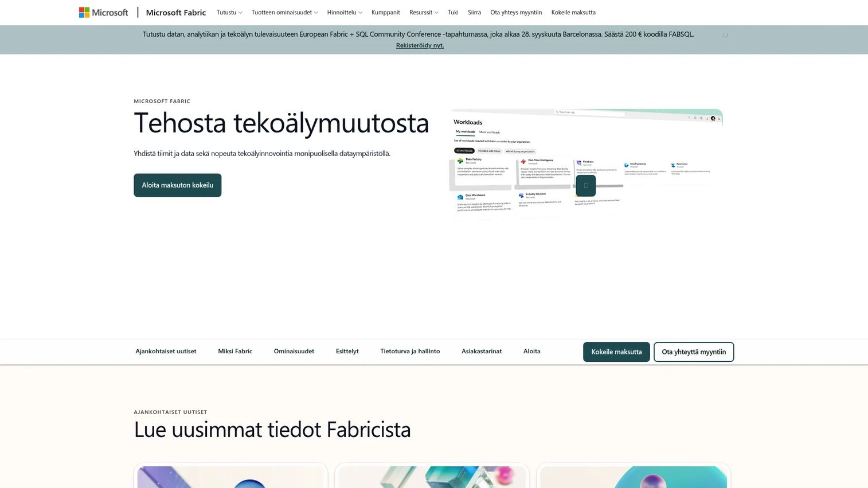Click Ota yhteys myyntiin in top navigation
The image size is (868, 488).
pos(516,12)
